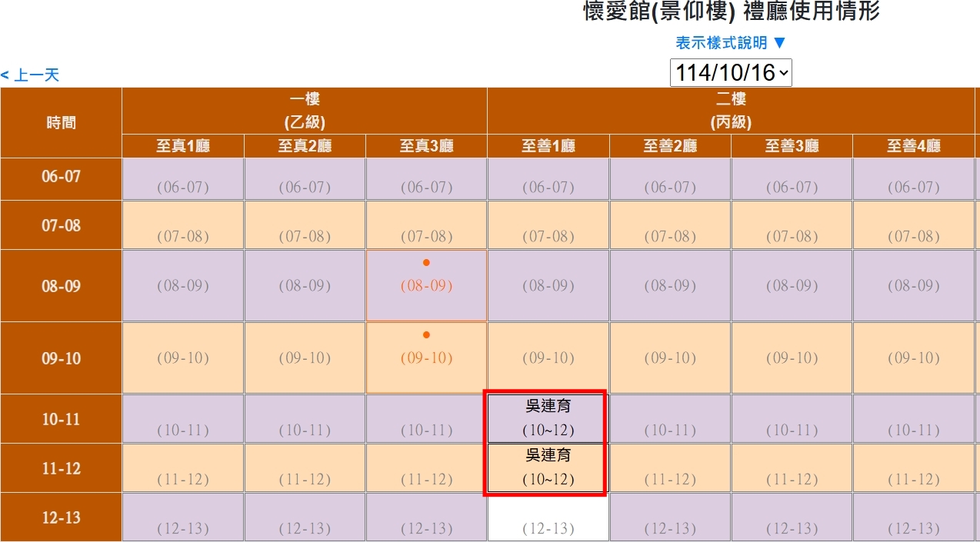Expand the 表示樣式說明 legend
This screenshot has height=542, width=980.
coord(731,43)
